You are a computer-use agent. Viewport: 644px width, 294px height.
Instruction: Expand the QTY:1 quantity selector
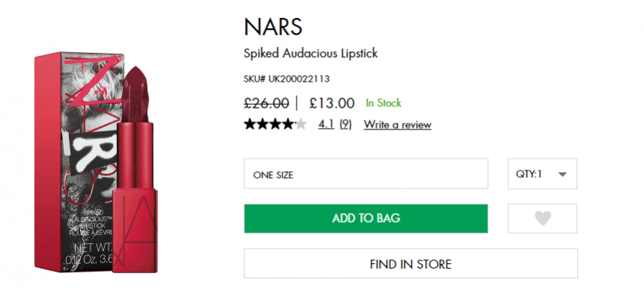542,174
